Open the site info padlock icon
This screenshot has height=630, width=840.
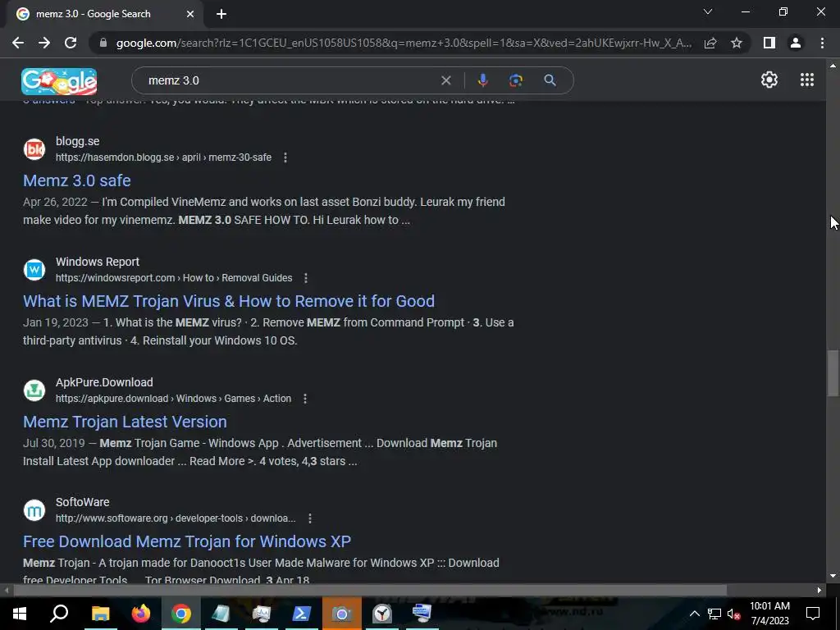[x=103, y=43]
